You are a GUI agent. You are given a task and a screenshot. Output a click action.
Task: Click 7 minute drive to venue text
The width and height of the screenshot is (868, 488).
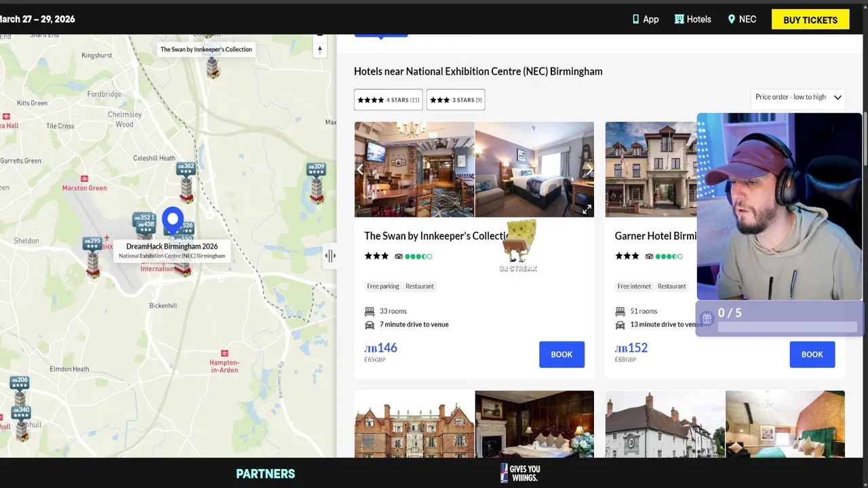click(x=414, y=325)
